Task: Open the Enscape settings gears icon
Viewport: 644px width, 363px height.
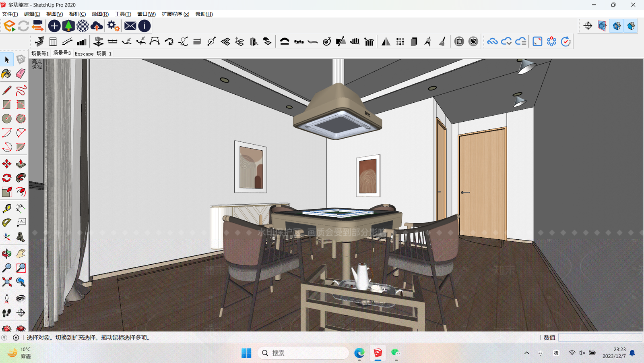Action: pyautogui.click(x=113, y=26)
